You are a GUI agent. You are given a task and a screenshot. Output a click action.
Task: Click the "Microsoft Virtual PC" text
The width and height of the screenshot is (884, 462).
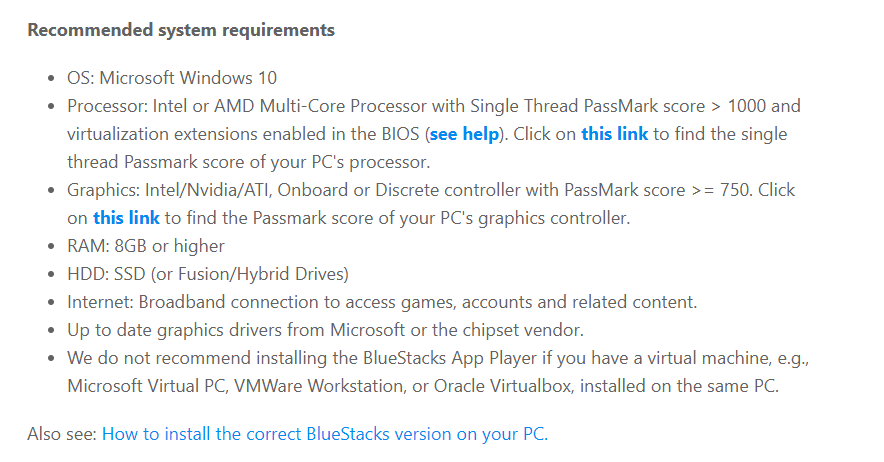click(143, 386)
